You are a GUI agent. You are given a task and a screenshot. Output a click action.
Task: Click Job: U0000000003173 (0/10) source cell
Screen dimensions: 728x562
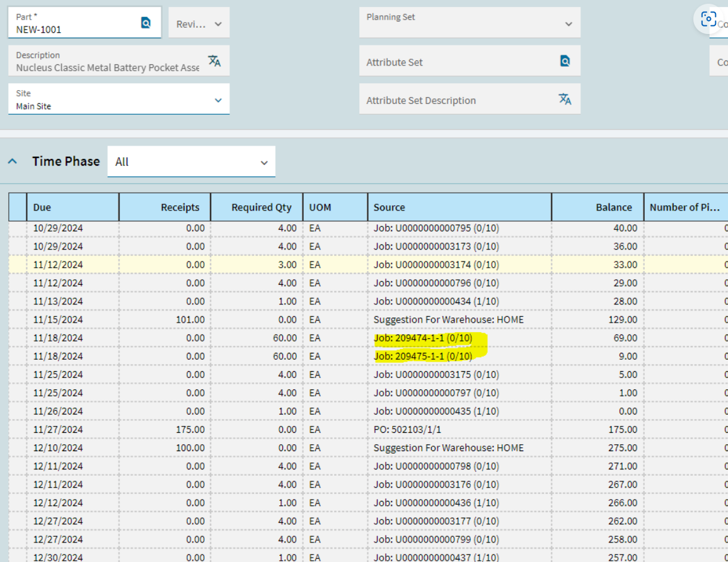click(x=436, y=246)
